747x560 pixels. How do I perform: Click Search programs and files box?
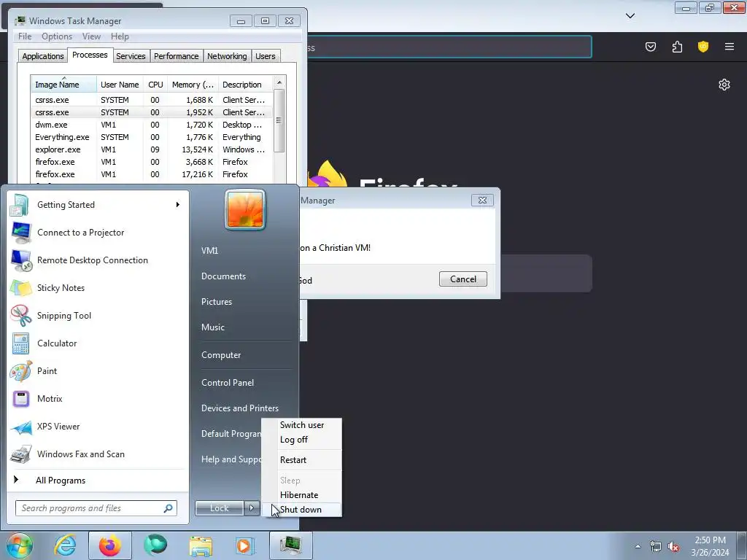(96, 508)
